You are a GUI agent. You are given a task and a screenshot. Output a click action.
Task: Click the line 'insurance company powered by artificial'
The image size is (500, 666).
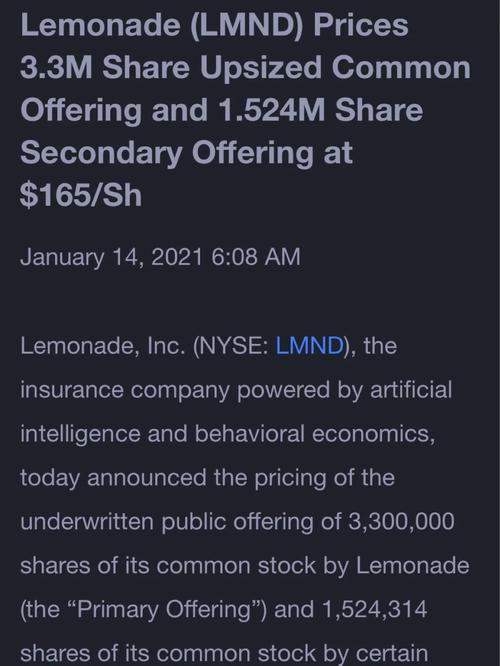coord(236,390)
